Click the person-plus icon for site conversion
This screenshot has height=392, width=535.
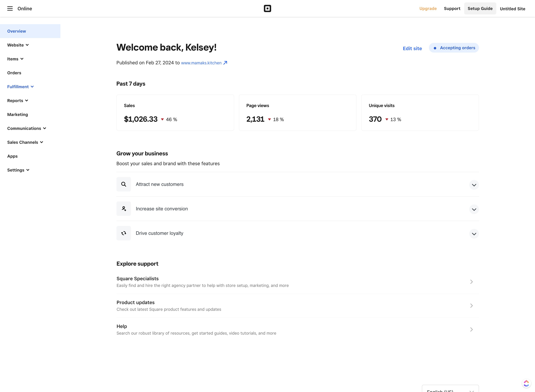pyautogui.click(x=124, y=209)
